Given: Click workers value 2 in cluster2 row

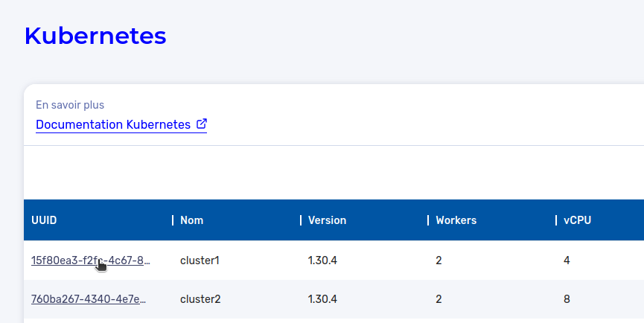Looking at the screenshot, I should click(439, 299).
